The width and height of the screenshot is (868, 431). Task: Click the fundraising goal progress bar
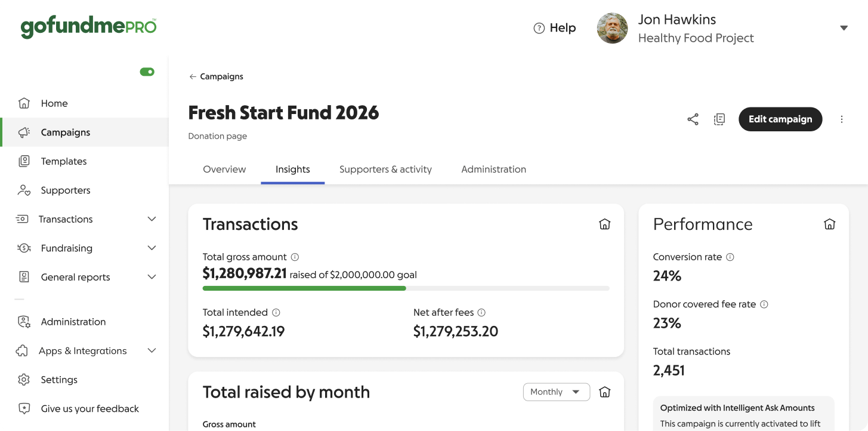pos(406,288)
